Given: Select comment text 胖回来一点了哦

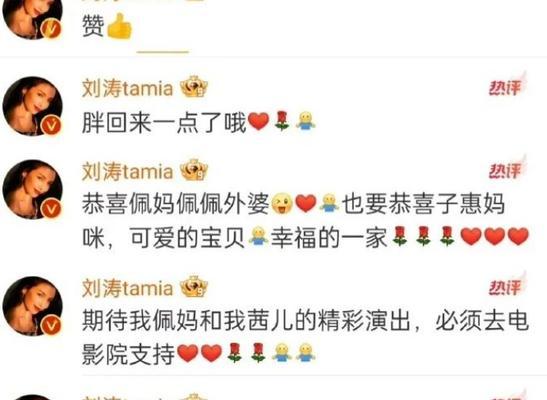Looking at the screenshot, I should tap(164, 122).
